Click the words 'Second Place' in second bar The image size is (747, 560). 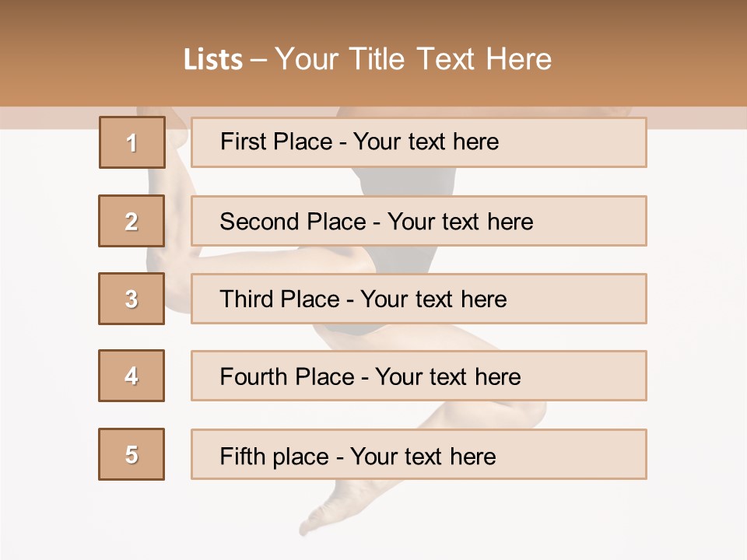pyautogui.click(x=293, y=222)
